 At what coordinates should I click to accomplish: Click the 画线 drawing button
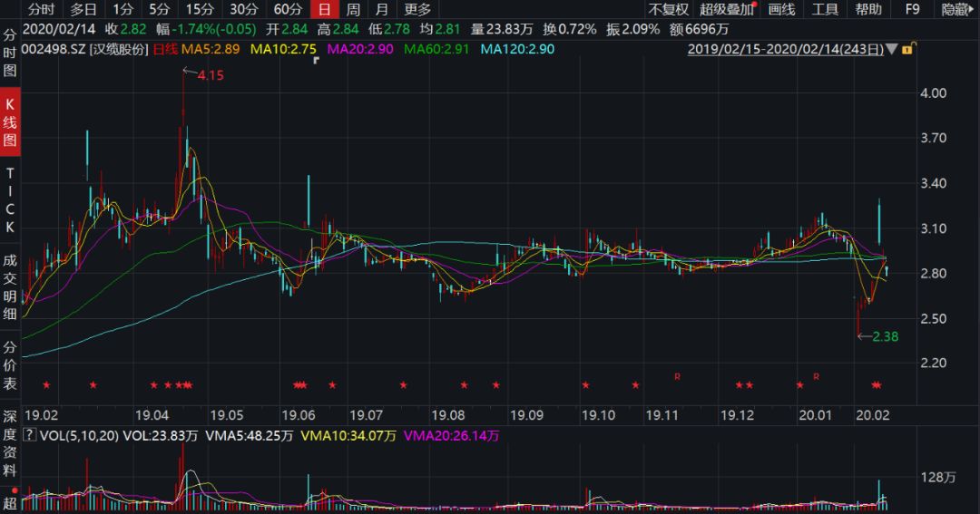tap(781, 10)
